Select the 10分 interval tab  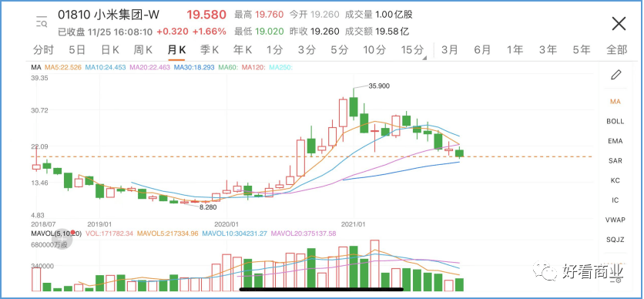[x=374, y=50]
